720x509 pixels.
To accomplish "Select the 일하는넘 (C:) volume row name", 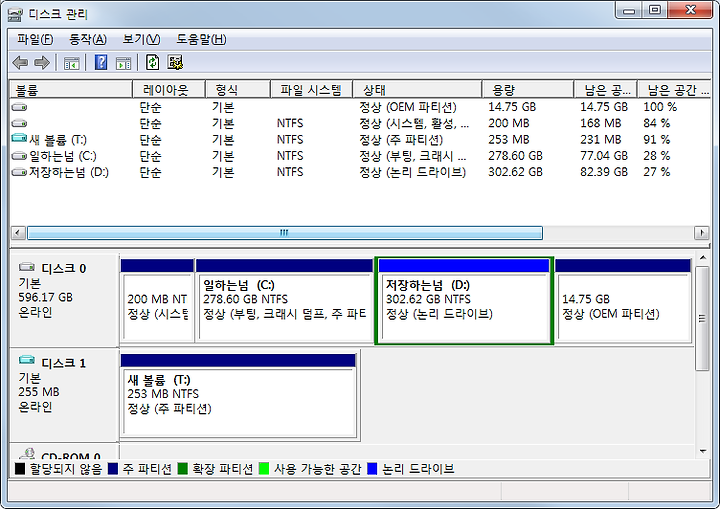I will click(x=63, y=156).
